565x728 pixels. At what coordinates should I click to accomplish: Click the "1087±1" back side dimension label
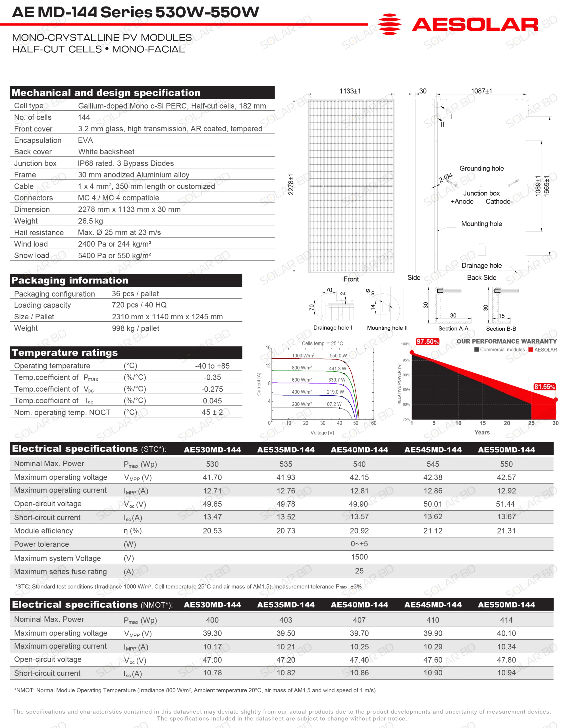481,91
